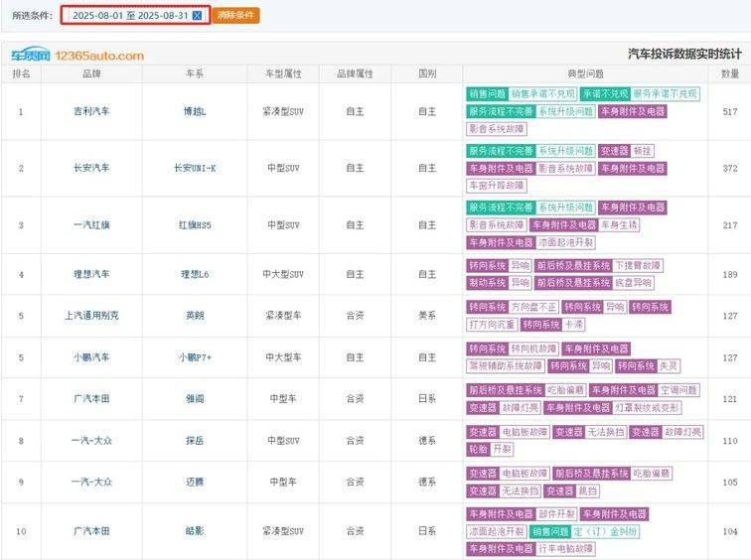Image resolution: width=751 pixels, height=560 pixels.
Task: Select the 承诺不兑现 服务承诺不兑现 tag
Action: click(640, 93)
